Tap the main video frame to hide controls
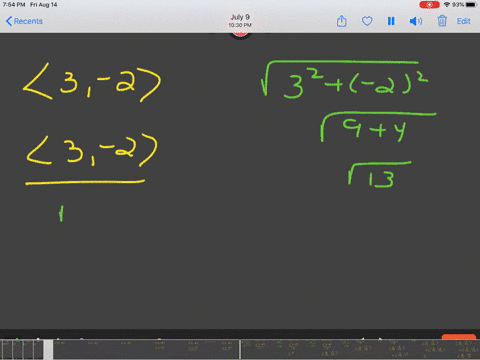480x360 pixels. click(x=240, y=182)
